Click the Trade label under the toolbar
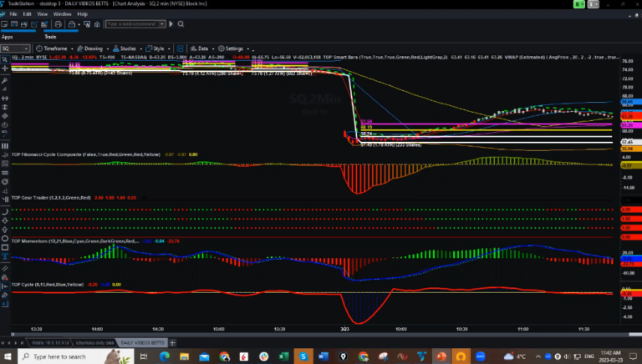The width and height of the screenshot is (642, 364). [x=49, y=37]
